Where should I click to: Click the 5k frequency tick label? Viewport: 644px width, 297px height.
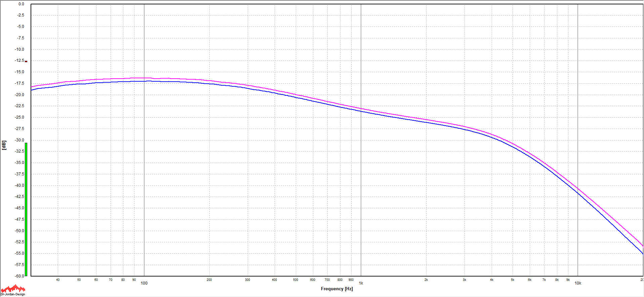513,280
